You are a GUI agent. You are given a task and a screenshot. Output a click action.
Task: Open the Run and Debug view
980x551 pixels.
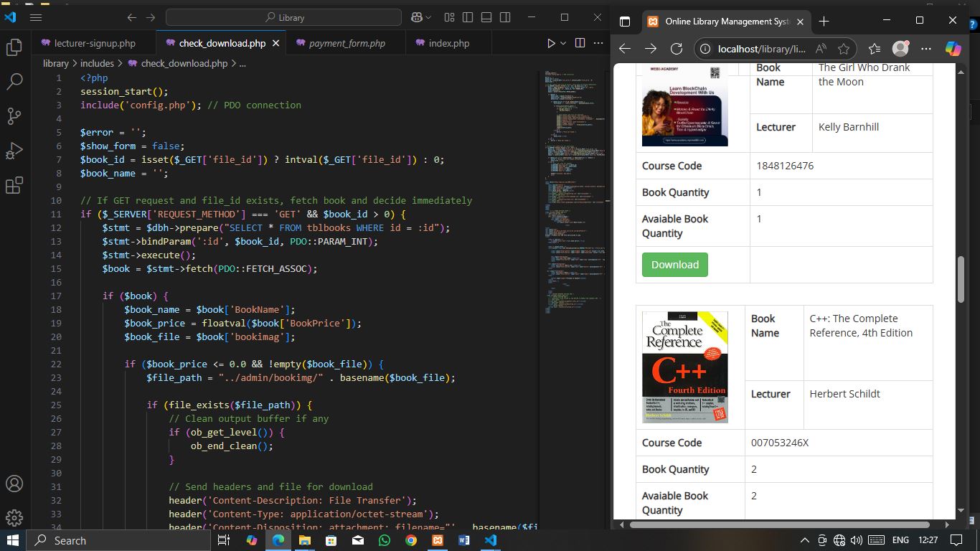14,151
